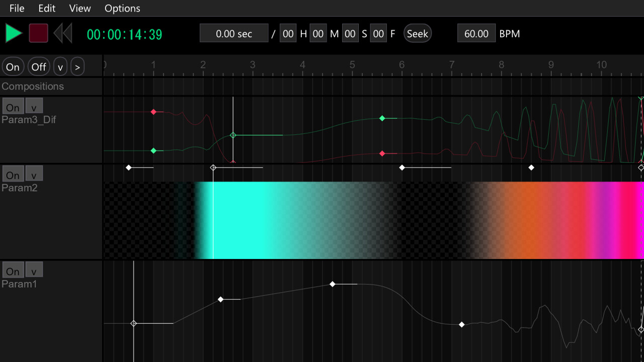This screenshot has width=644, height=362.
Task: Toggle the Param2 track On button
Action: tap(13, 174)
